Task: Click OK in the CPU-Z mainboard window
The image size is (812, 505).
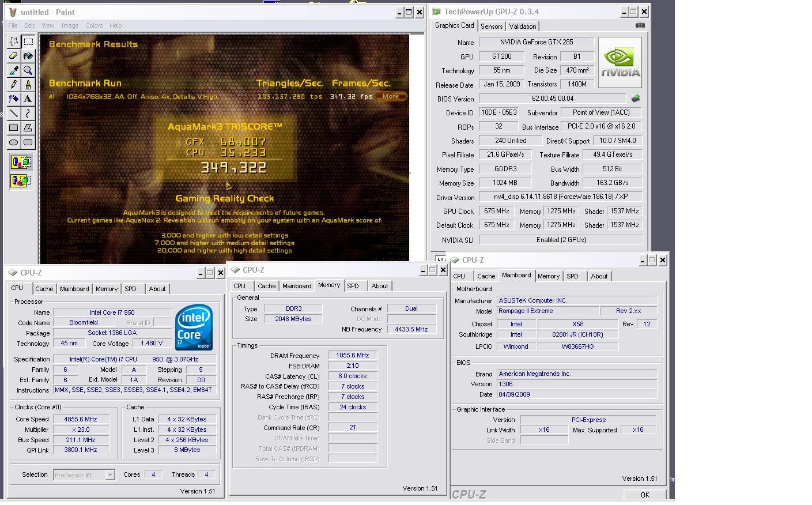Action: pos(645,495)
